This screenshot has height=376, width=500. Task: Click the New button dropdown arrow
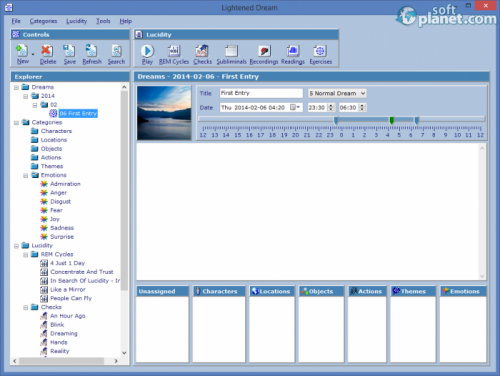coord(33,54)
